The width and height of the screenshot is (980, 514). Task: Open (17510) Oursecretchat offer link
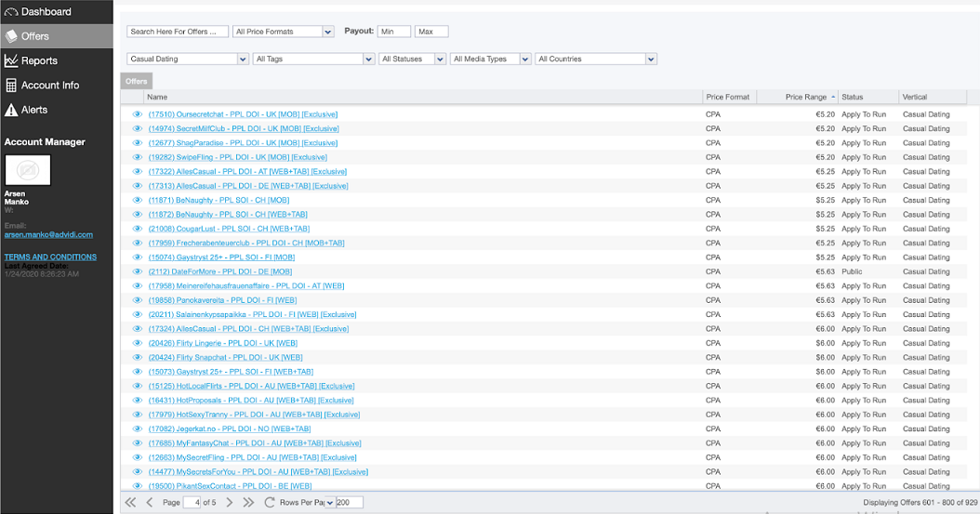pos(243,114)
